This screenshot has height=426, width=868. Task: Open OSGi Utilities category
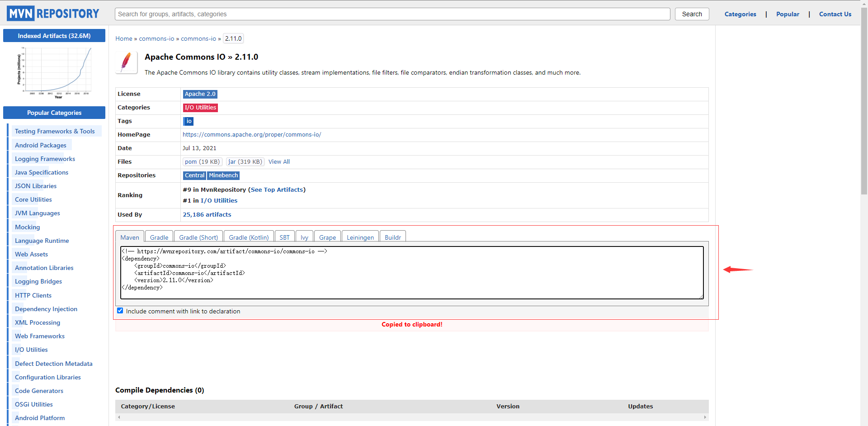coord(34,404)
